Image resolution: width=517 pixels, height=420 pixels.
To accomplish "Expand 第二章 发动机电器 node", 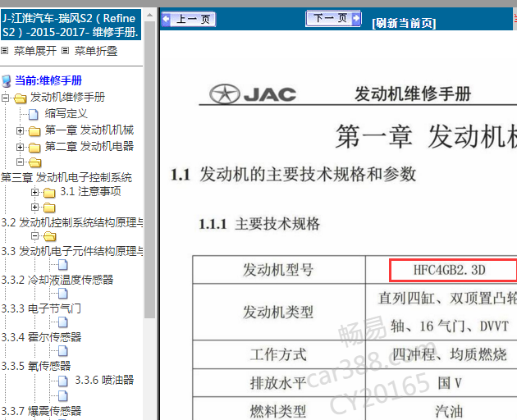I will click(21, 147).
